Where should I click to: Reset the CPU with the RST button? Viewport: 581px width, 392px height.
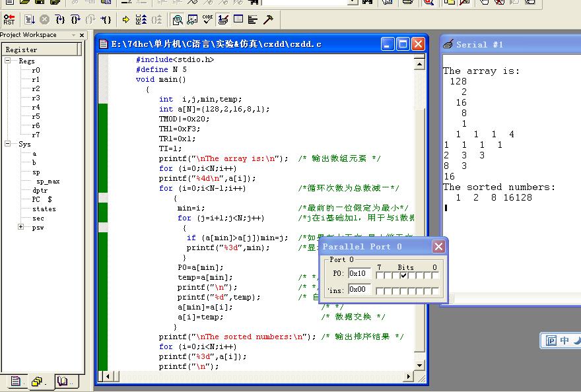coord(9,20)
